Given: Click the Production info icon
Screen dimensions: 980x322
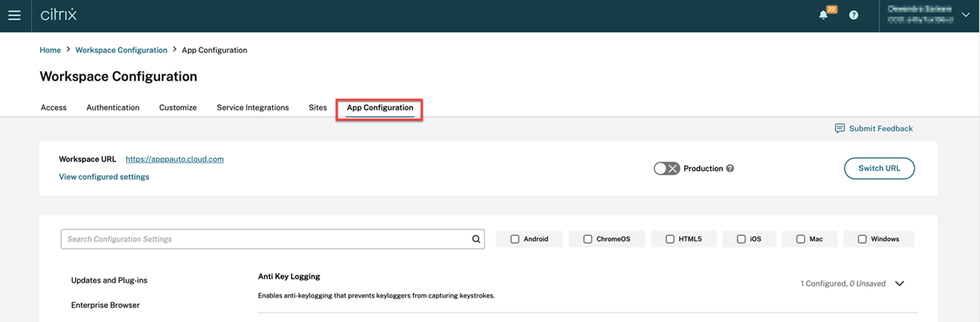Looking at the screenshot, I should (x=730, y=168).
